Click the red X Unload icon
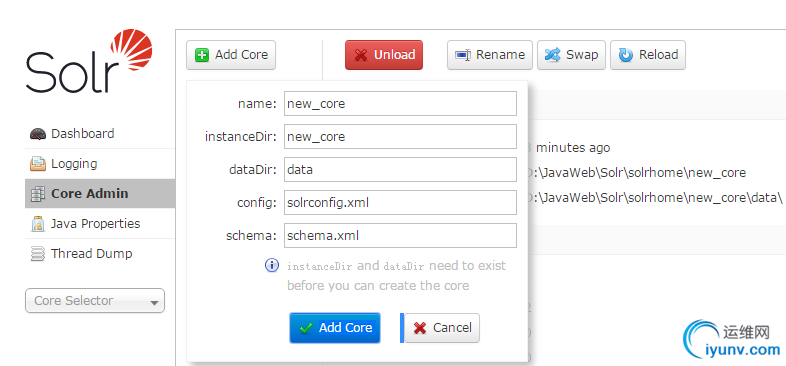786x366 pixels. click(x=360, y=55)
